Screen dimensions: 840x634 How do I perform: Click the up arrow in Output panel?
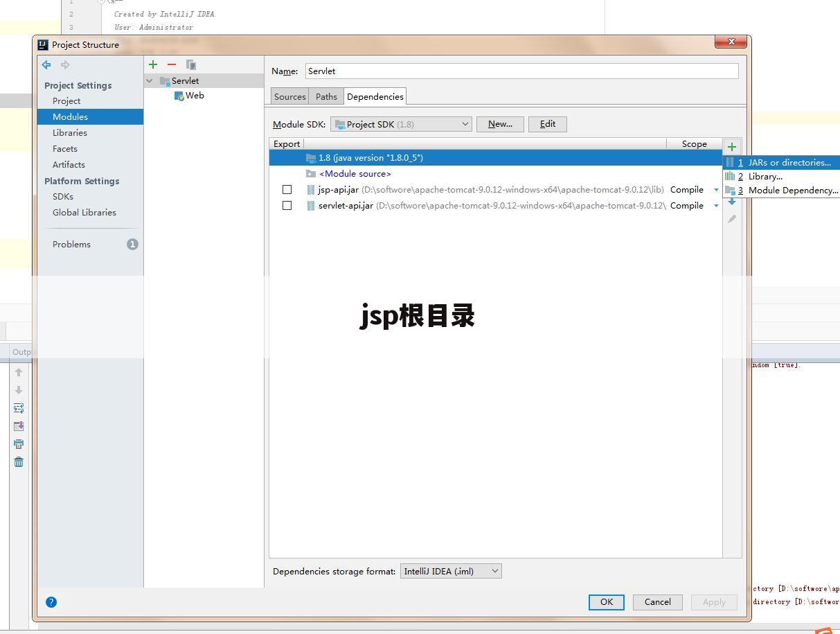[x=19, y=372]
